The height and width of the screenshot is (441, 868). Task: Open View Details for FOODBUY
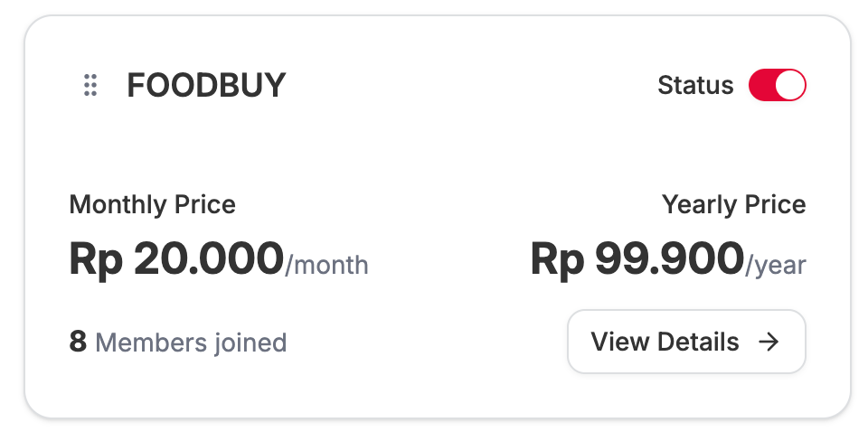click(685, 342)
